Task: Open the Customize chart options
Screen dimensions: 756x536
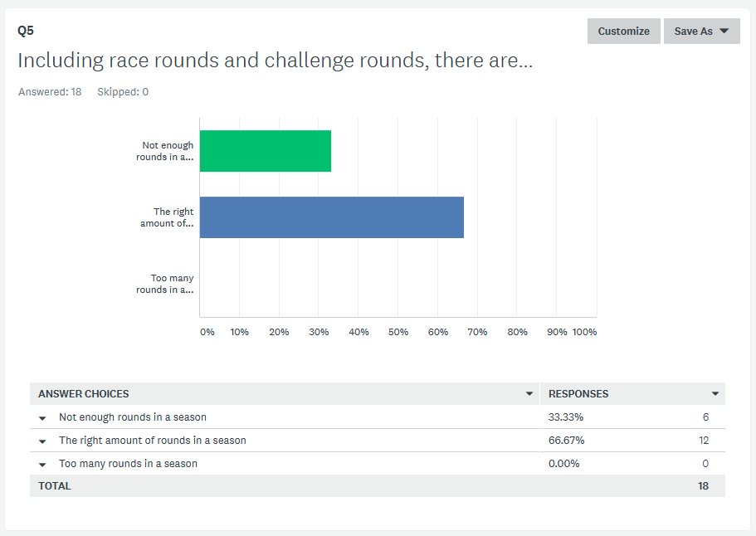Action: point(623,32)
